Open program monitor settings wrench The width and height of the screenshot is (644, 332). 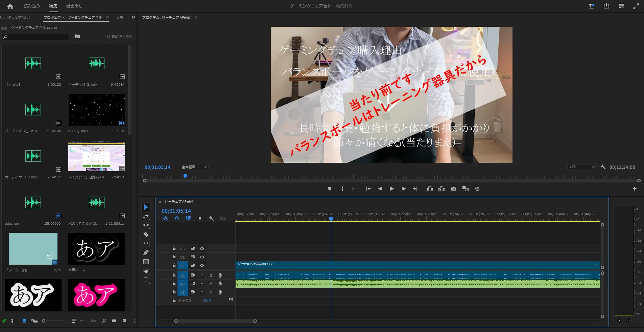603,167
